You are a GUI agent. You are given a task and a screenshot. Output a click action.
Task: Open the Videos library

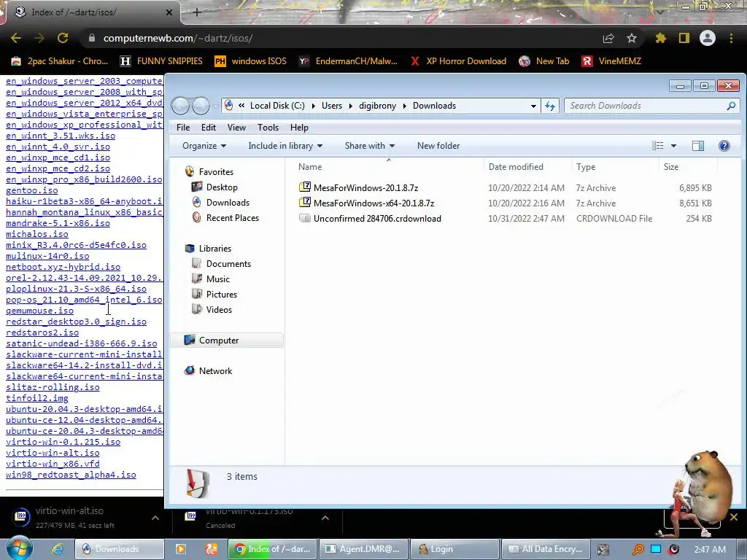[x=219, y=309]
